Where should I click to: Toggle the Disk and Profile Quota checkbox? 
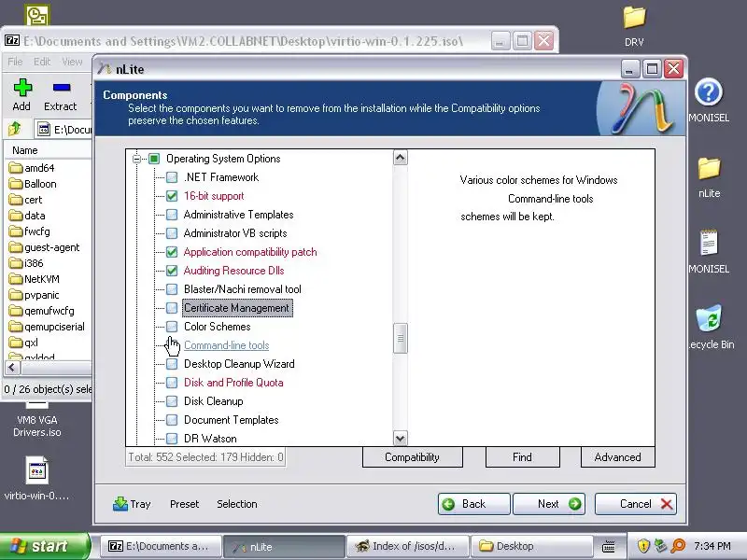(172, 383)
